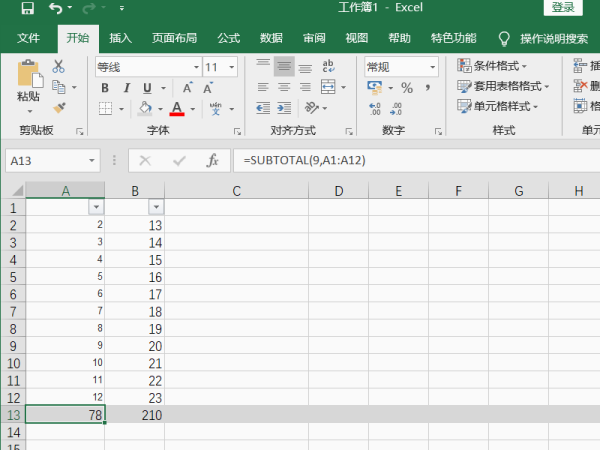Click the Format Painter brush icon
This screenshot has height=450, width=600.
(x=58, y=107)
